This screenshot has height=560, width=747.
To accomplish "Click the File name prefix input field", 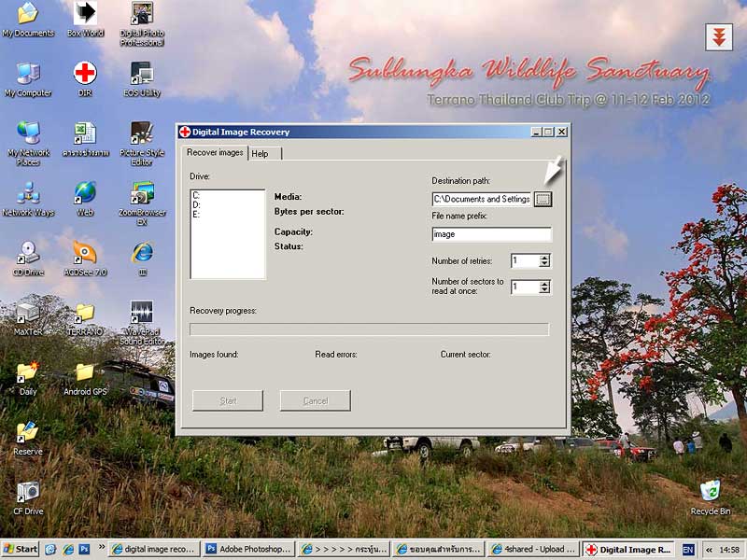I will pyautogui.click(x=491, y=234).
